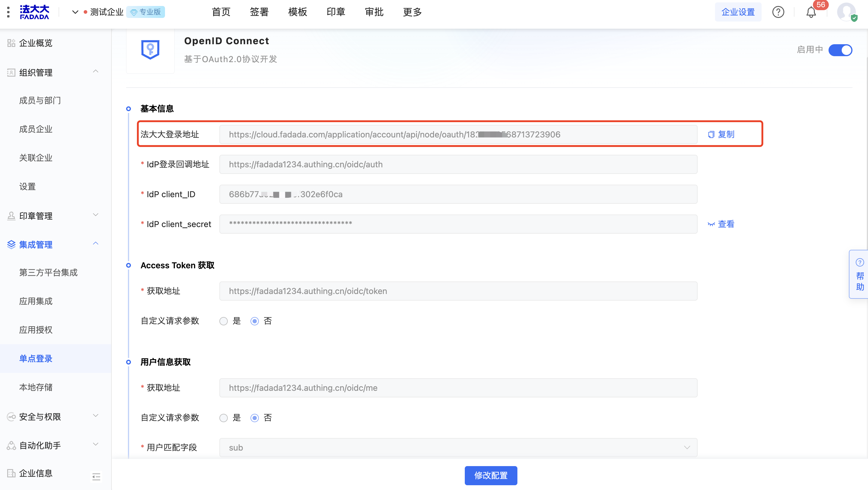The width and height of the screenshot is (868, 490).
Task: Open 成员与部门 in sidebar
Action: pyautogui.click(x=40, y=100)
